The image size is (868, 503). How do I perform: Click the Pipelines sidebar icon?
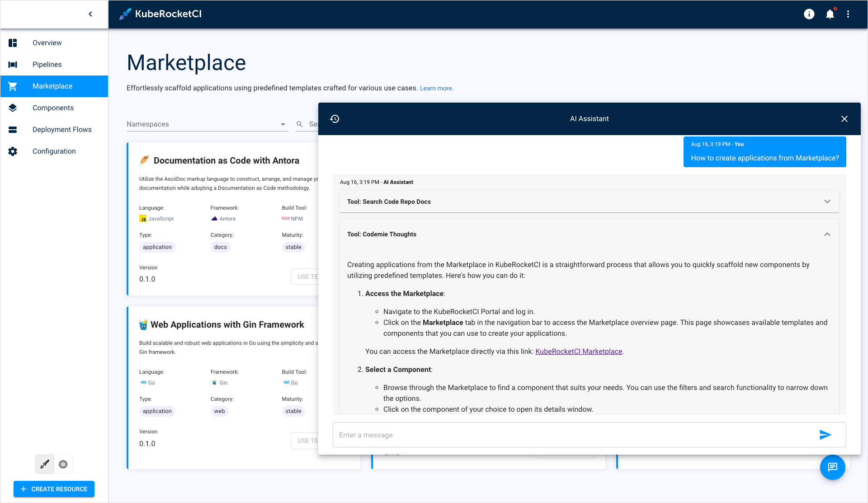click(x=13, y=64)
